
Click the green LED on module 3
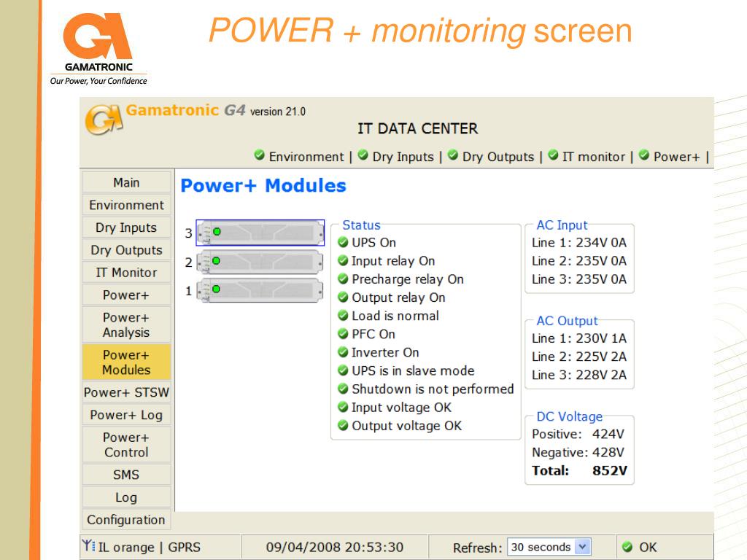[x=217, y=232]
